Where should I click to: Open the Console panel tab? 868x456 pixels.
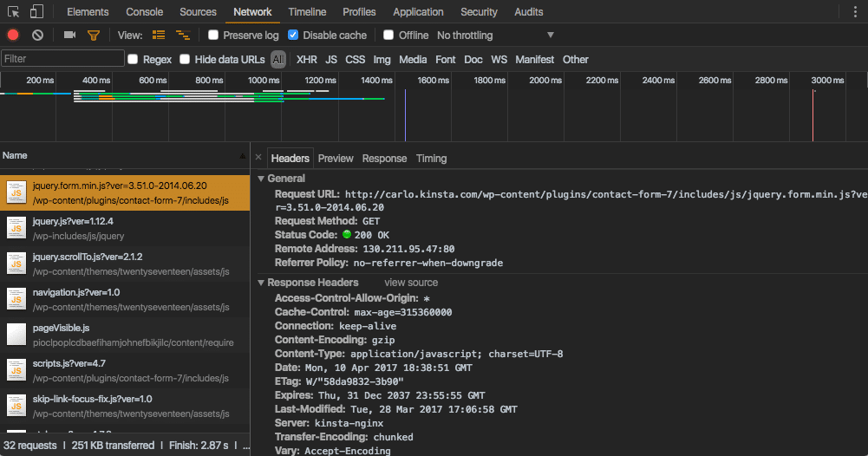click(145, 11)
